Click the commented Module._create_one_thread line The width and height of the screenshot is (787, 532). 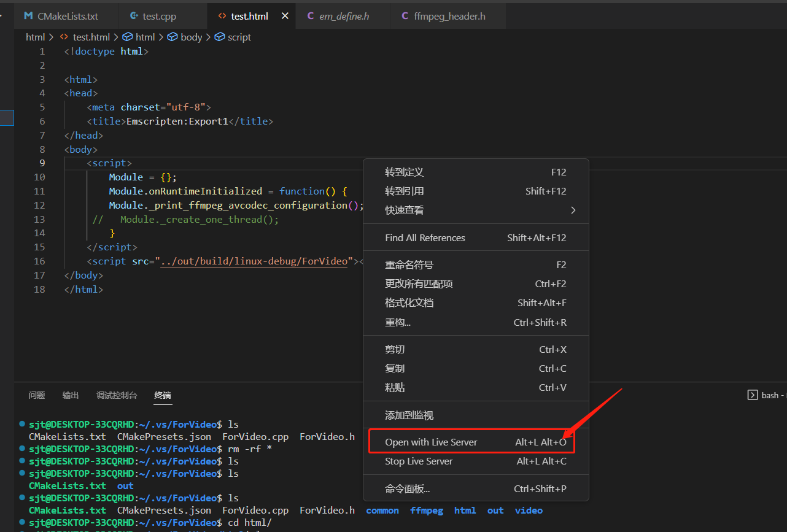point(185,219)
